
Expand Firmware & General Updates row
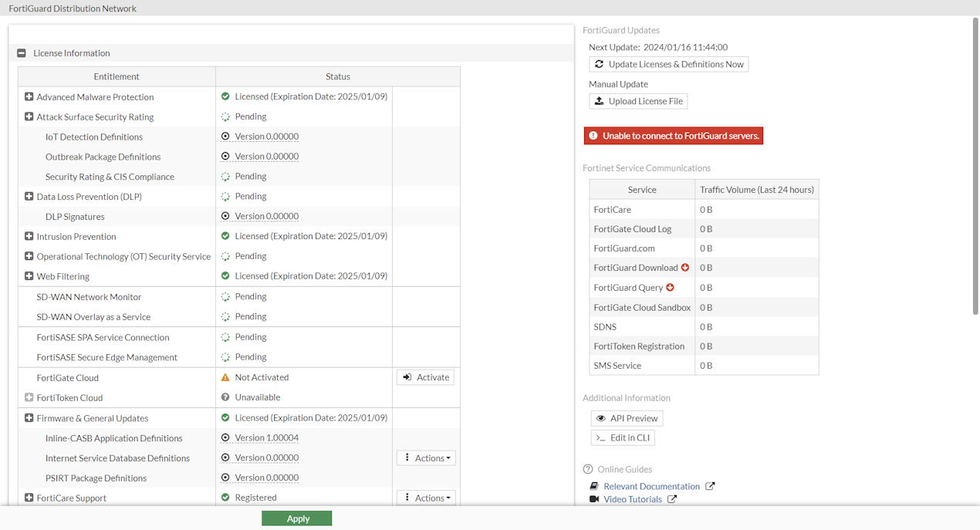(29, 417)
